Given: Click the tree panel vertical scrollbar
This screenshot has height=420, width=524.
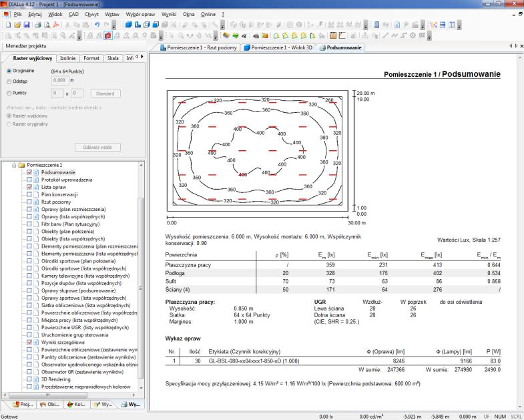Looking at the screenshot, I should (x=141, y=288).
